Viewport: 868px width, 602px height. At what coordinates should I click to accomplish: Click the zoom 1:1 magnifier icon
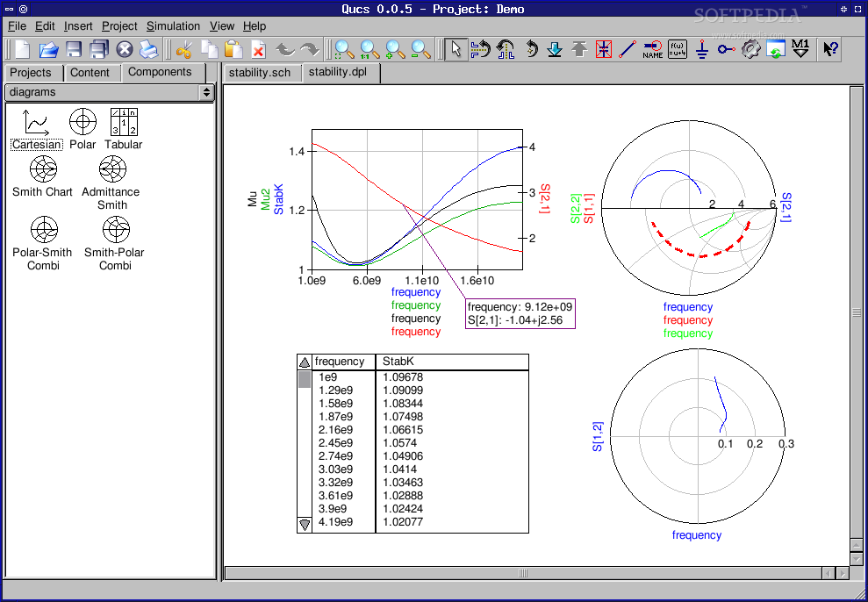369,49
